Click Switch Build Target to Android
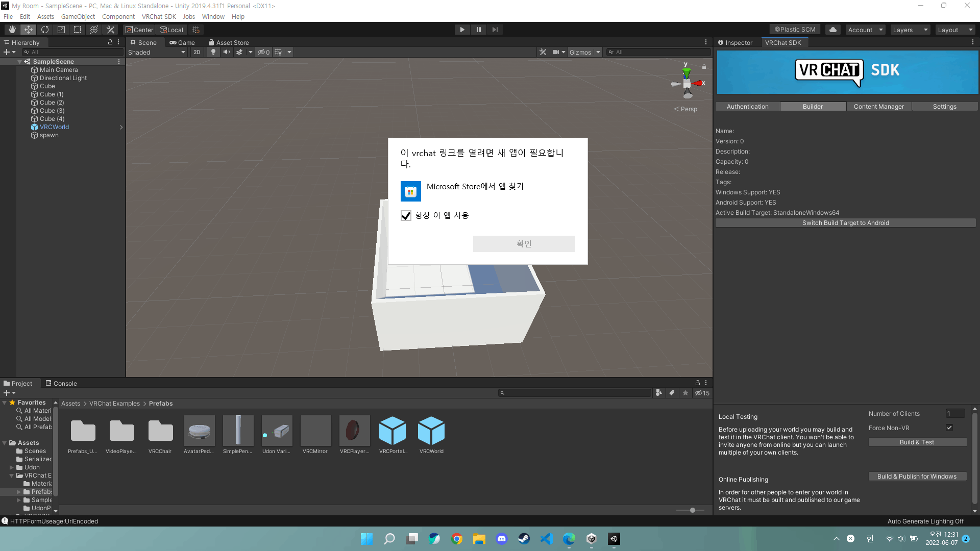 tap(845, 223)
